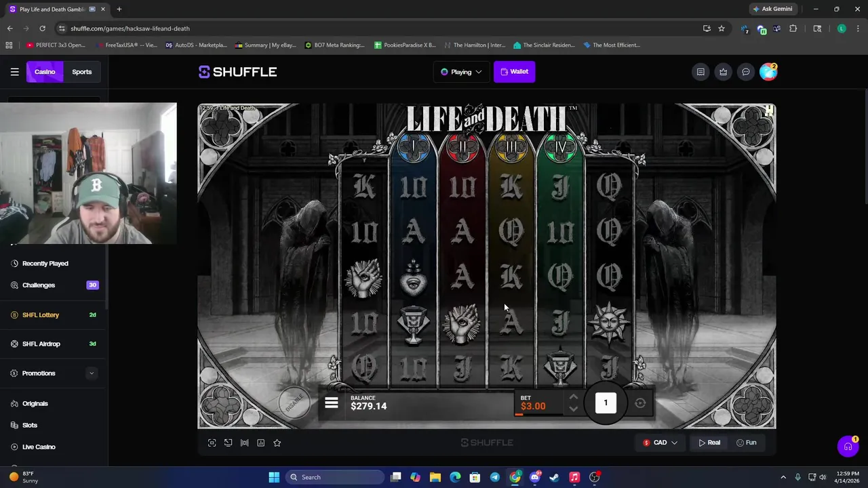Click the Disable feature coin button
This screenshot has width=868, height=488.
click(x=295, y=403)
